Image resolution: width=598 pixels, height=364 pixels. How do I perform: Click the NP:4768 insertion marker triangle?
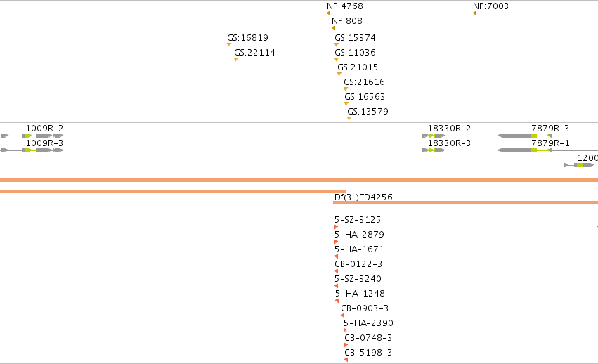click(328, 13)
